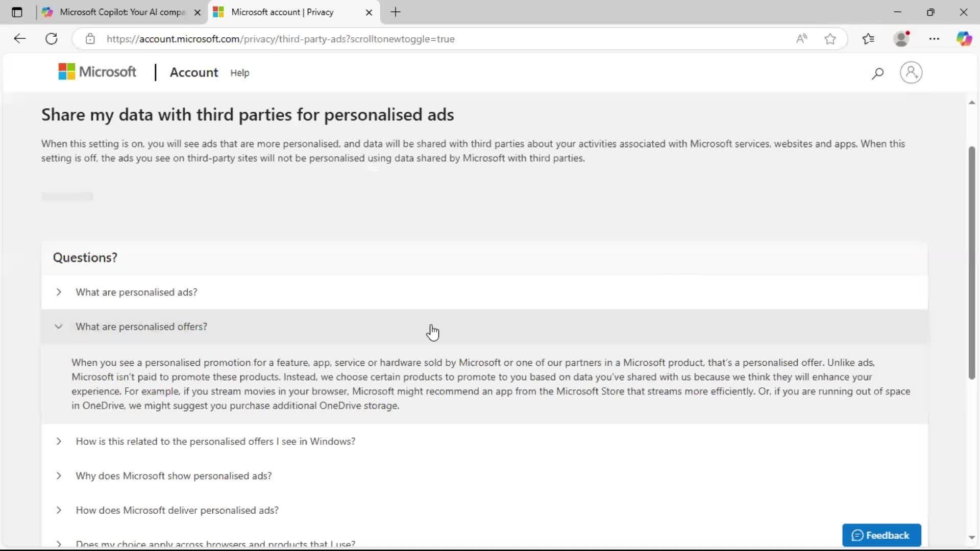Add page to favorites star icon

[x=830, y=39]
